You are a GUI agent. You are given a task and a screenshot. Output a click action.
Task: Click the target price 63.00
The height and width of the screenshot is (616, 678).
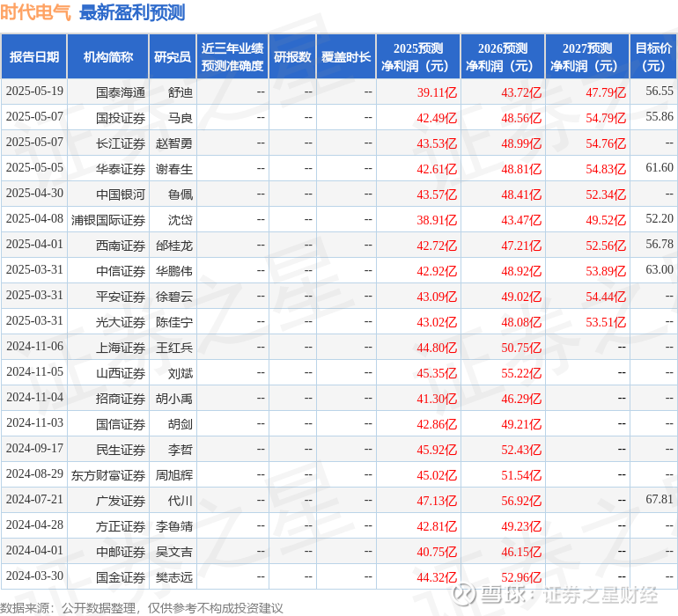(660, 270)
